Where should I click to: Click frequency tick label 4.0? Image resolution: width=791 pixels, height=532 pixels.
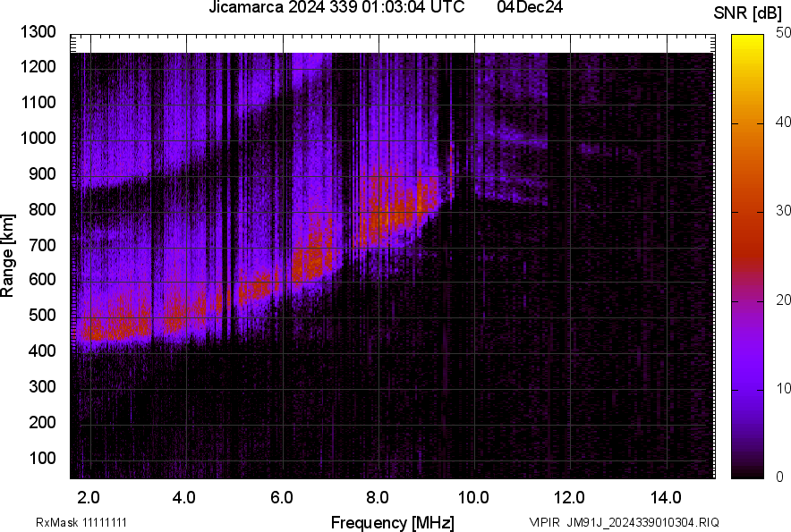pyautogui.click(x=184, y=498)
